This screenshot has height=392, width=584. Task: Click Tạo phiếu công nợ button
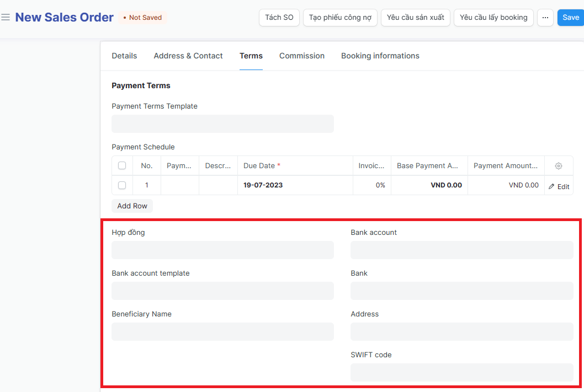click(340, 18)
